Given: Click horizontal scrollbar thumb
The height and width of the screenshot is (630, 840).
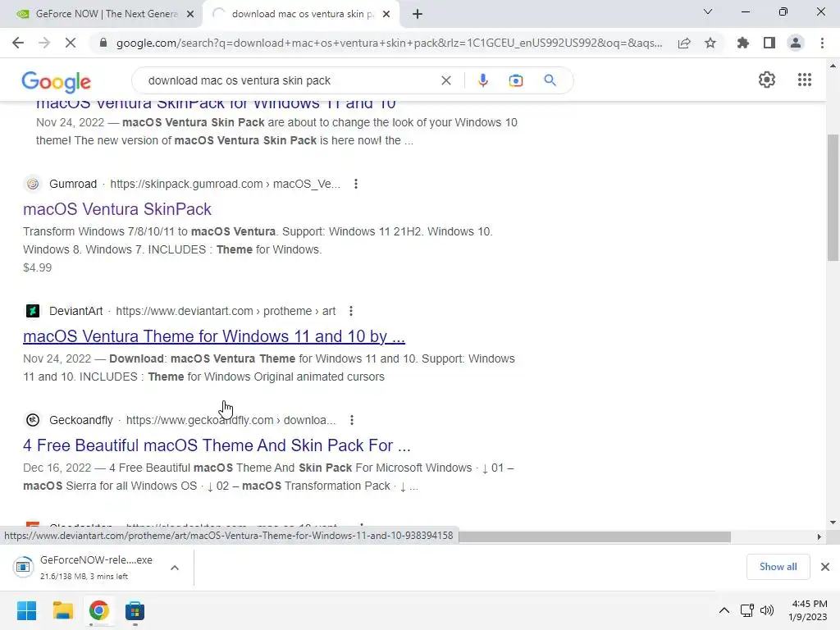Looking at the screenshot, I should pos(595,536).
